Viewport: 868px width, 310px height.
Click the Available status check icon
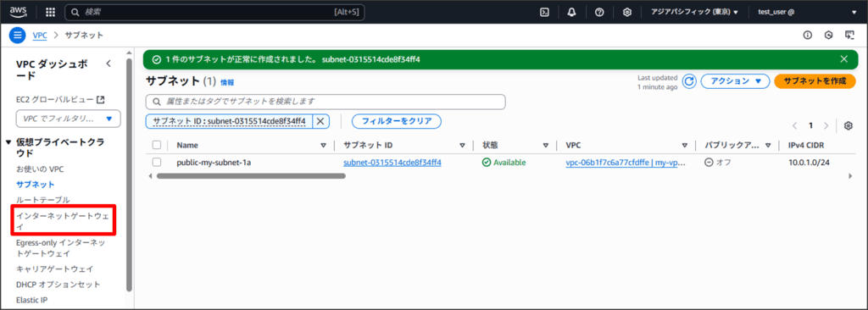point(486,163)
